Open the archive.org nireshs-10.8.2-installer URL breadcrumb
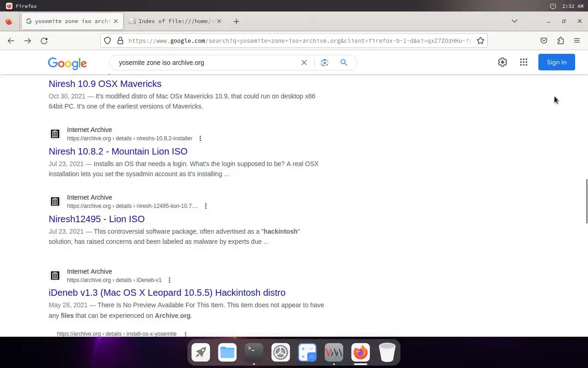The width and height of the screenshot is (588, 368). pyautogui.click(x=130, y=138)
